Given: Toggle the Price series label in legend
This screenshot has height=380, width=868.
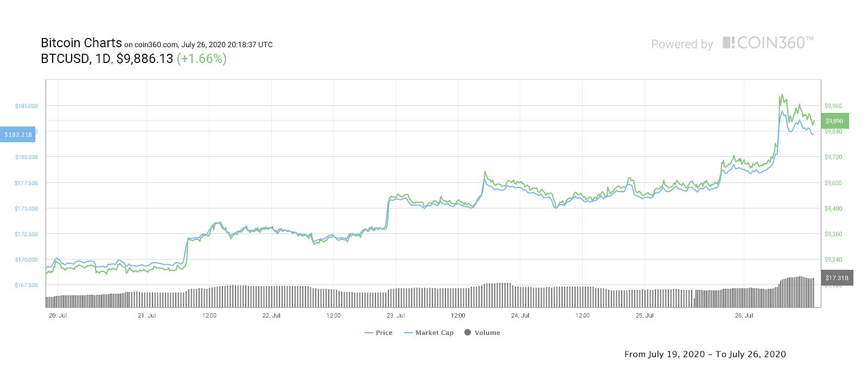Looking at the screenshot, I should [x=384, y=333].
